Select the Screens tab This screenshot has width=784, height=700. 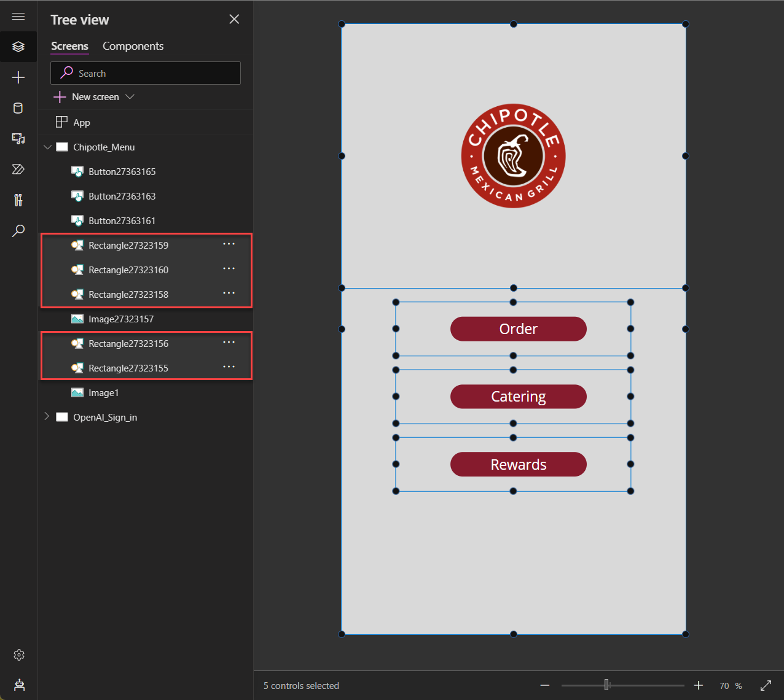tap(69, 46)
